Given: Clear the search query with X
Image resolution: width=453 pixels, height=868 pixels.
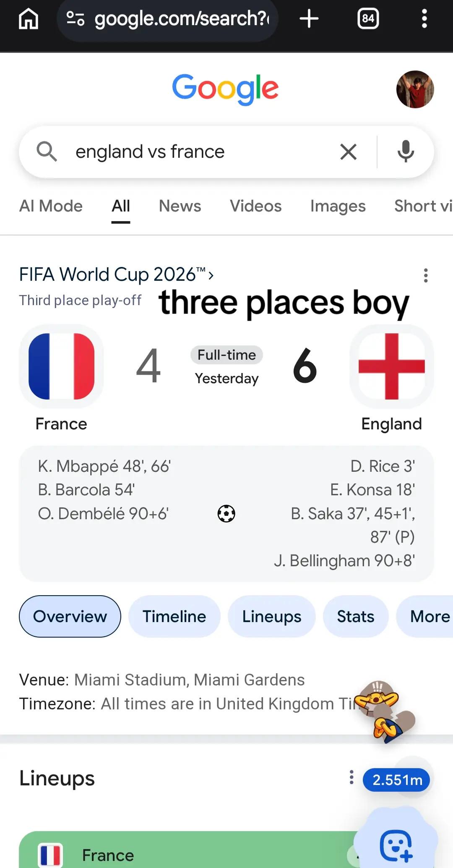Looking at the screenshot, I should tap(348, 152).
